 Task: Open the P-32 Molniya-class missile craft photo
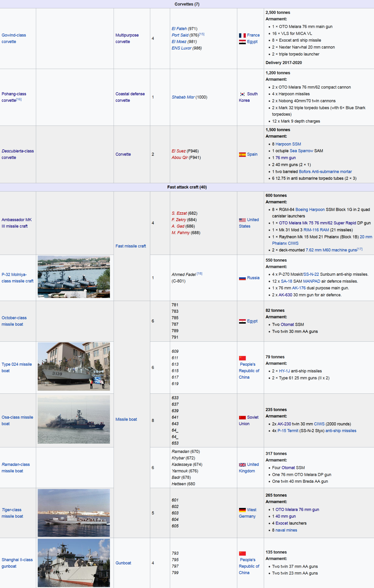[x=74, y=277]
